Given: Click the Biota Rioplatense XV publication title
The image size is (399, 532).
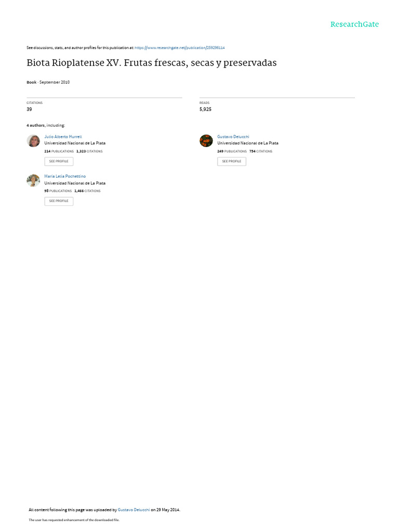Looking at the screenshot, I should [152, 63].
